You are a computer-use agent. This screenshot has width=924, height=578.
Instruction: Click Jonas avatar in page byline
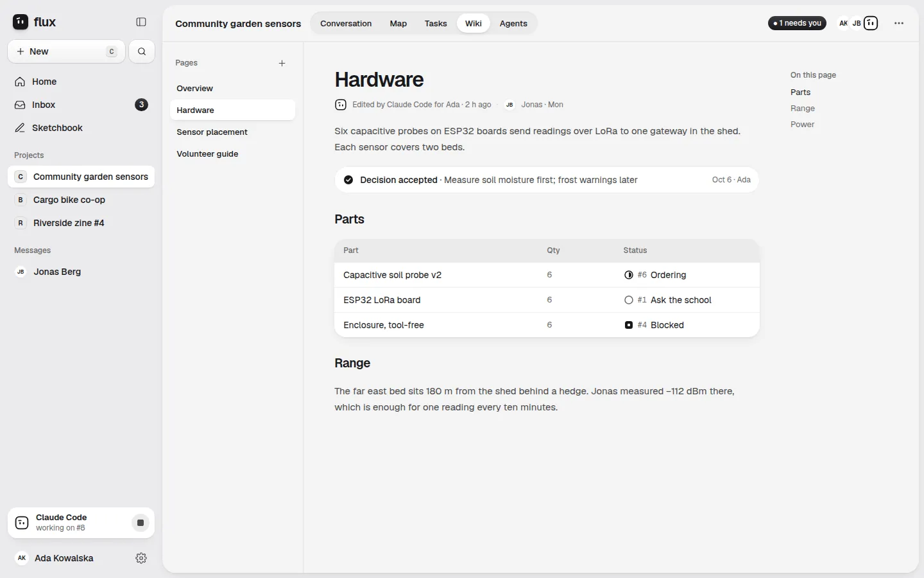coord(509,105)
